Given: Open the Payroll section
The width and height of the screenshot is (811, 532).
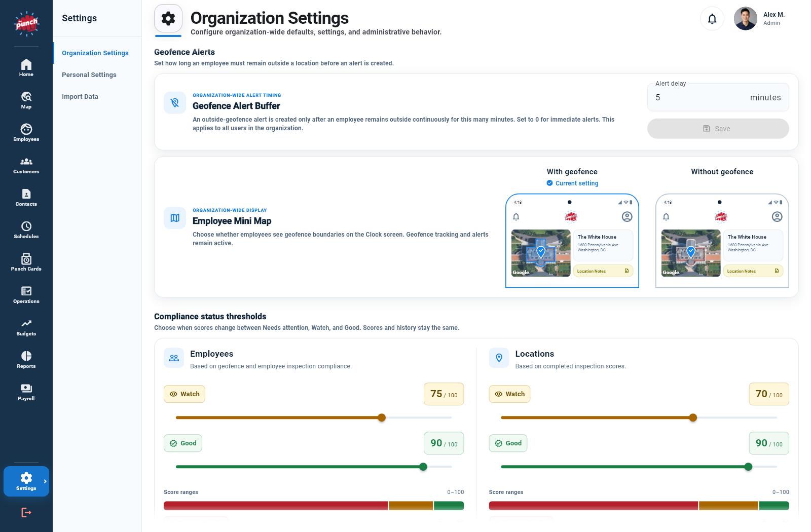Looking at the screenshot, I should coord(26,392).
